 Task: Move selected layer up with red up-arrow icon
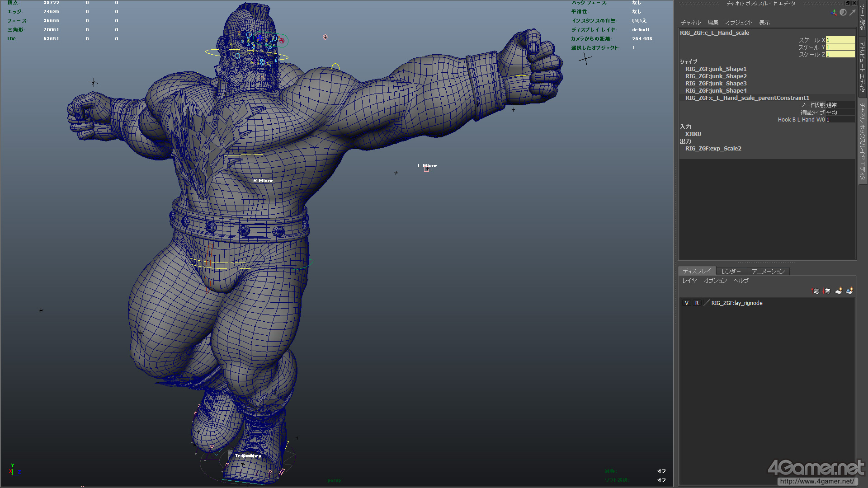[815, 291]
